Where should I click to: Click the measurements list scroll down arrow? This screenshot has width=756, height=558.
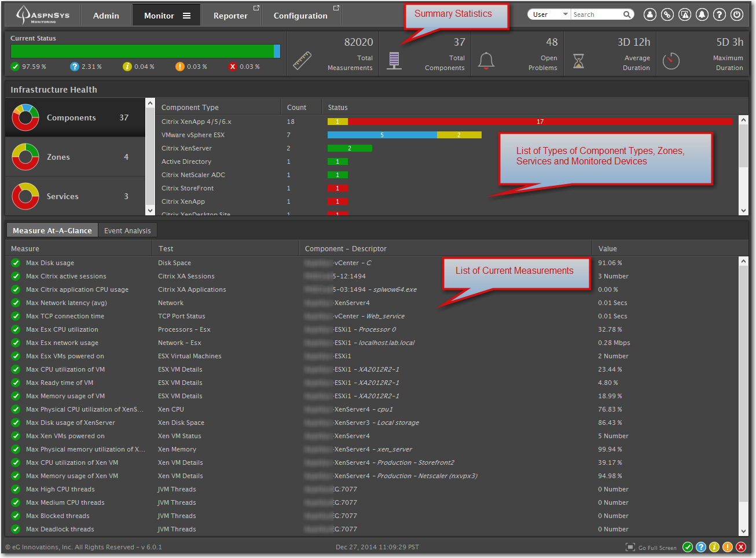click(744, 531)
